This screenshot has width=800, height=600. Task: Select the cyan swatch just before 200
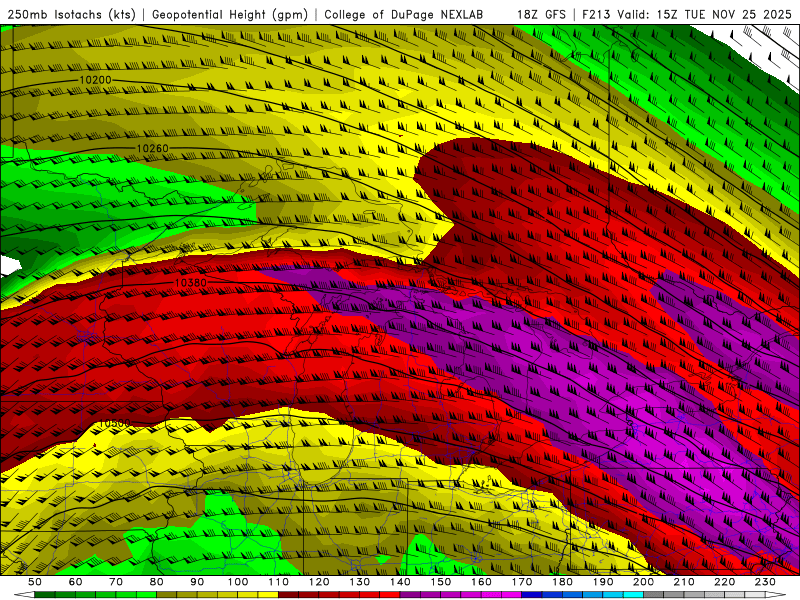click(x=633, y=595)
